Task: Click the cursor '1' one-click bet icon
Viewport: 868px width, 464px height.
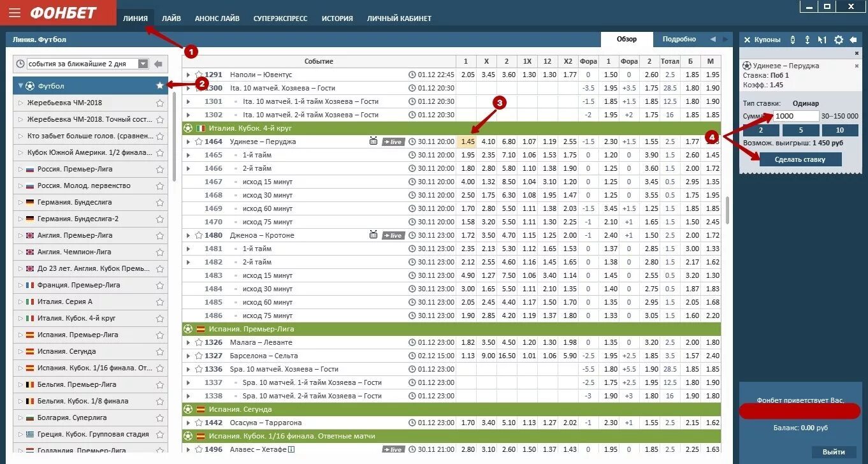Action: point(822,40)
